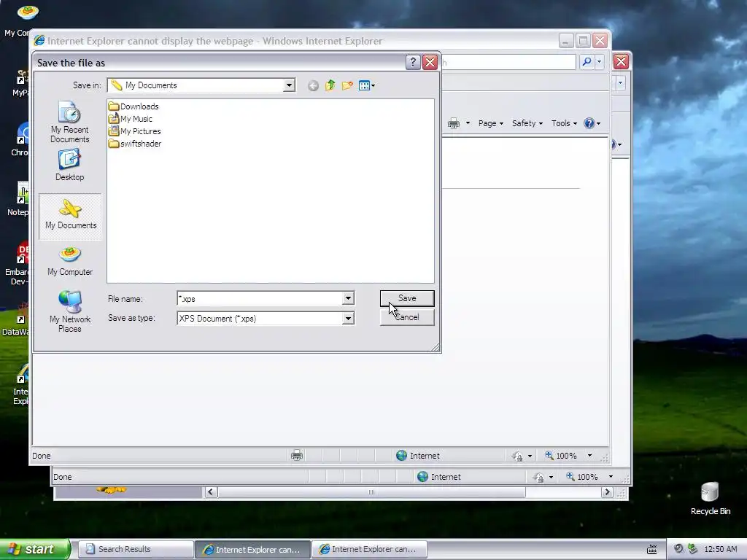Open the Page menu in IE
Image resolution: width=747 pixels, height=560 pixels.
(x=491, y=123)
